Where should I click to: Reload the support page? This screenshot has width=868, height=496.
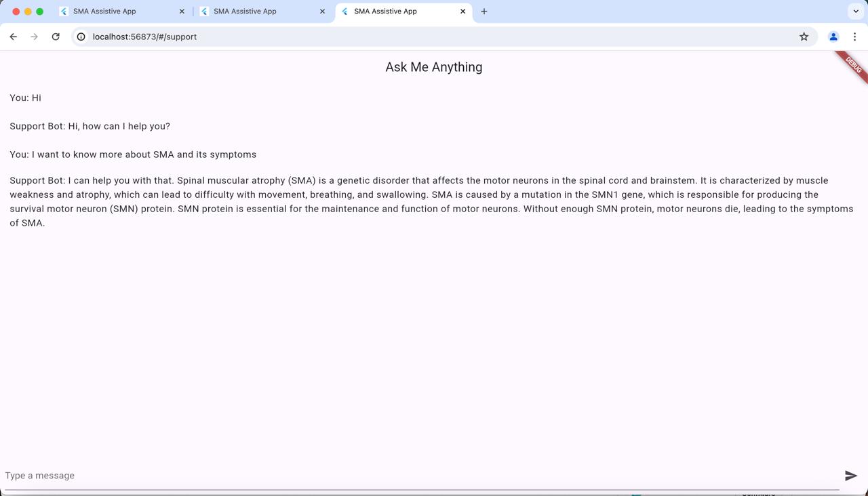coord(56,37)
